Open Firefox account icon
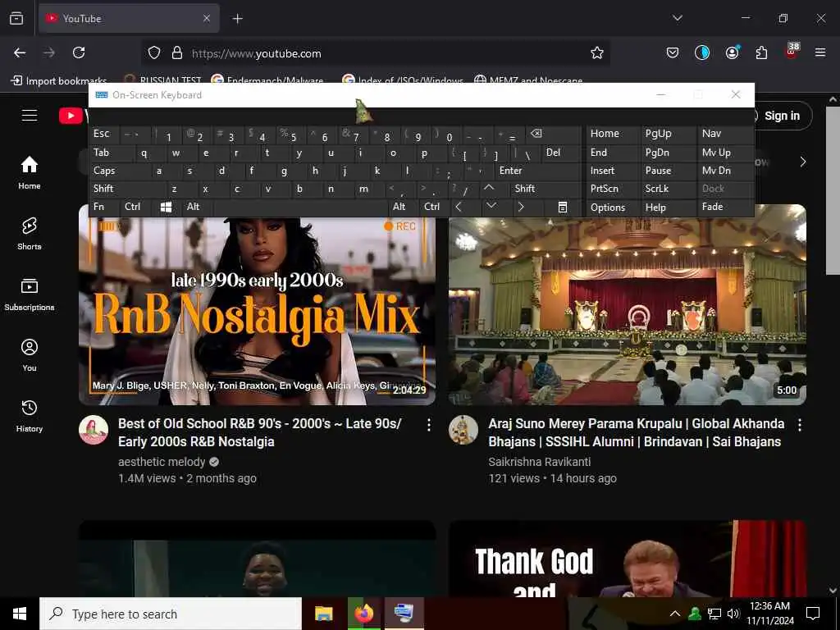The height and width of the screenshot is (630, 840). click(x=732, y=52)
